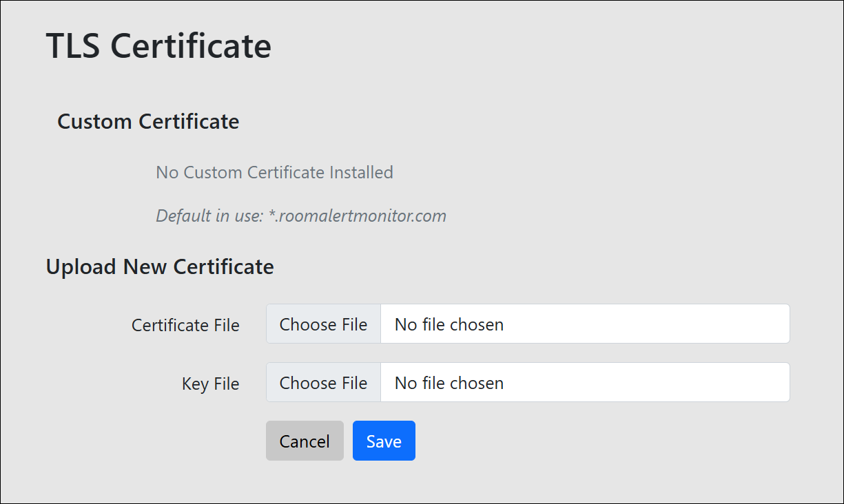This screenshot has width=844, height=504.
Task: Click the 'TLS Certificate' page title
Action: coord(158,45)
